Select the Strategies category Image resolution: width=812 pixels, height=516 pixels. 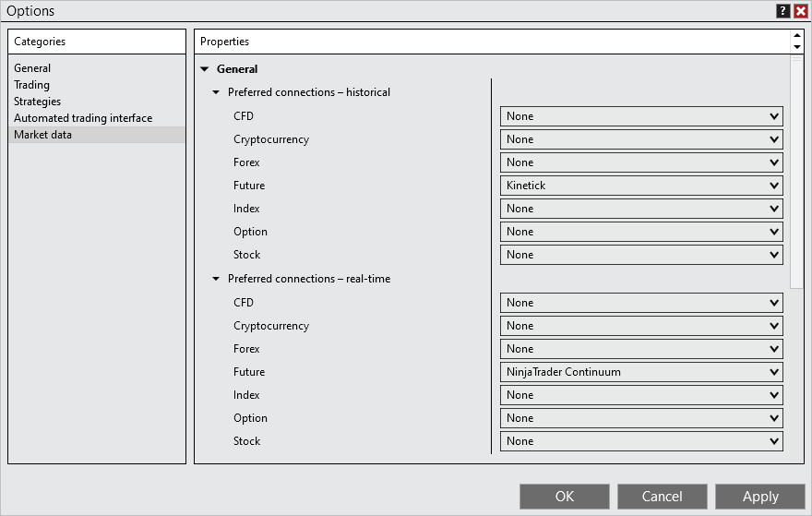pos(37,102)
